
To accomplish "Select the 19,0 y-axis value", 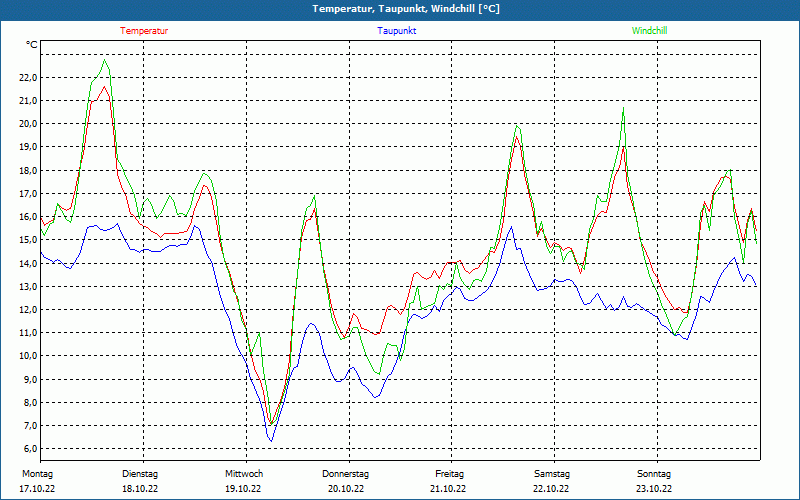I will click(29, 147).
